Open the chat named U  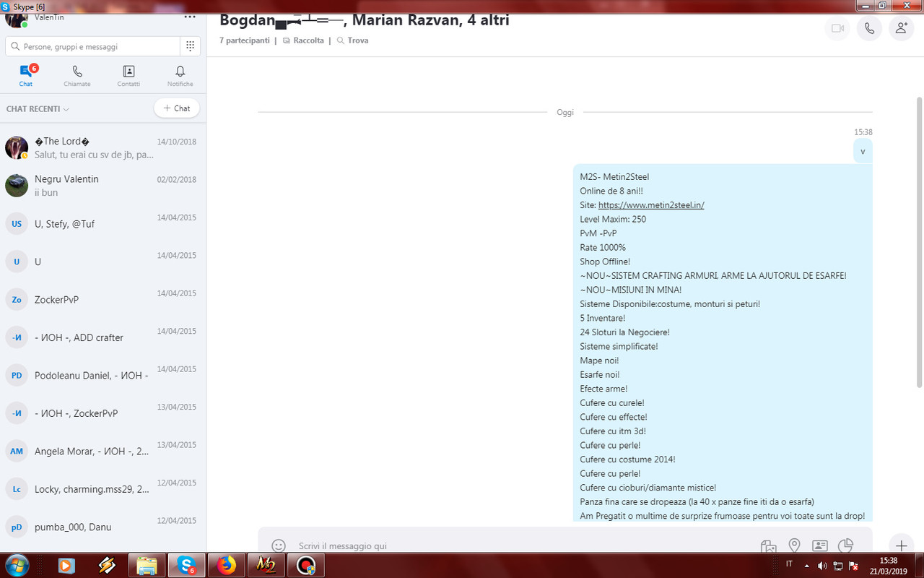103,262
